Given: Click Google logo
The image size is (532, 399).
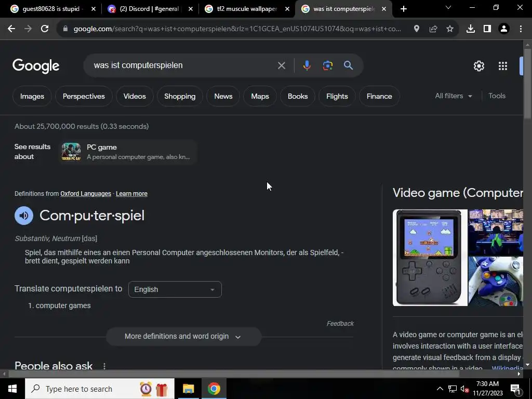Looking at the screenshot, I should 36,66.
